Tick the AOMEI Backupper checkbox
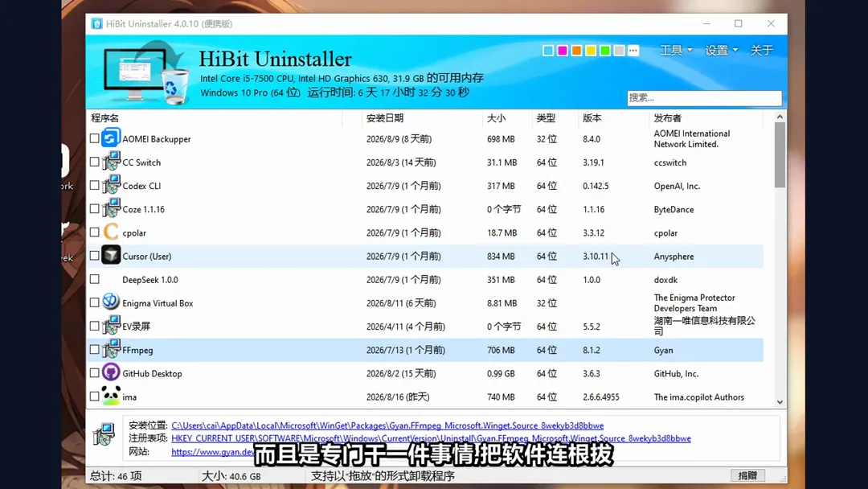Image resolution: width=868 pixels, height=489 pixels. [95, 138]
